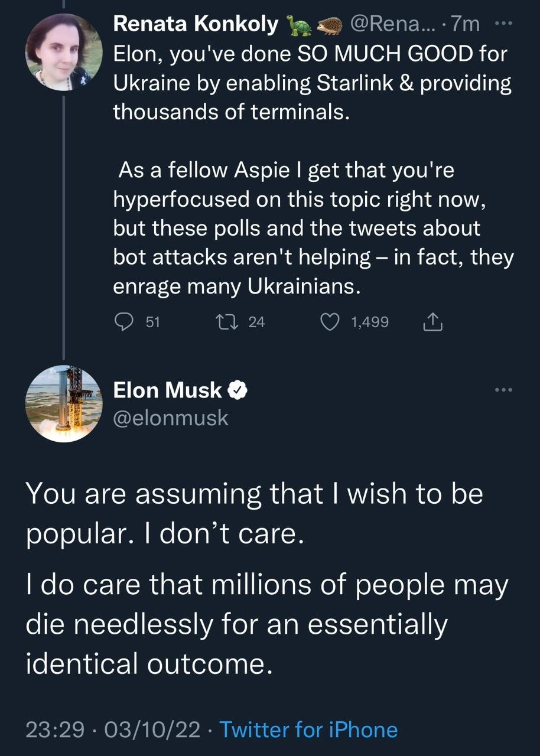540x756 pixels.
Task: Click the 7m timestamp
Action: (465, 25)
